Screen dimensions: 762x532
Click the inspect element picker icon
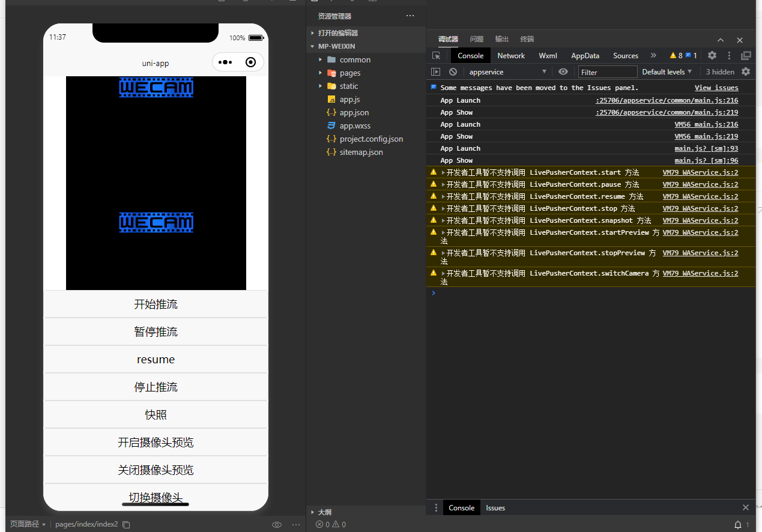(437, 56)
